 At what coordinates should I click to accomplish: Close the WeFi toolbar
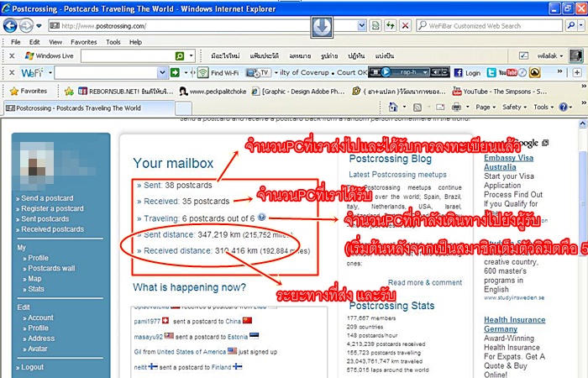coord(12,72)
